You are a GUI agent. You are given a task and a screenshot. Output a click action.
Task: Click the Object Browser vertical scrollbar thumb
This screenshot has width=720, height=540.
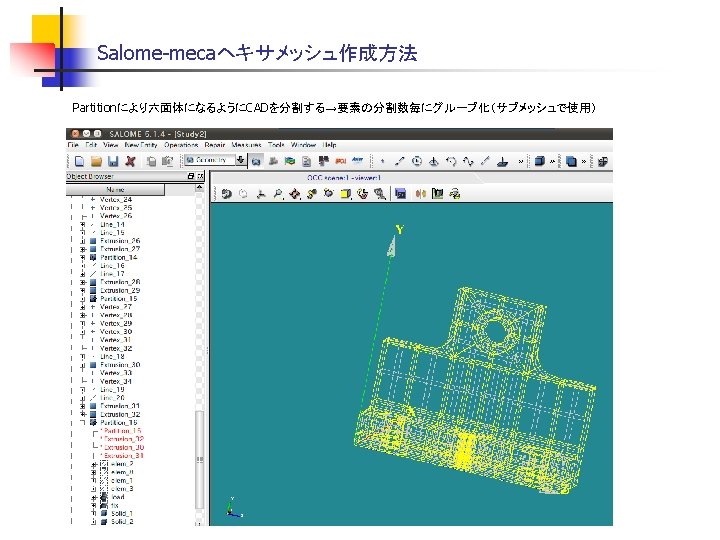[x=199, y=460]
